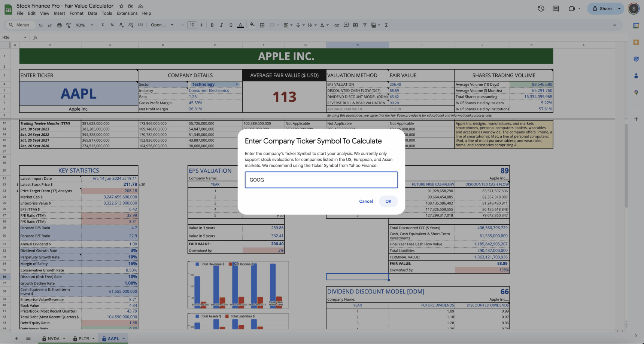Open Google Tasks side panel icon
Image resolution: width=644 pixels, height=344 pixels.
point(636,59)
